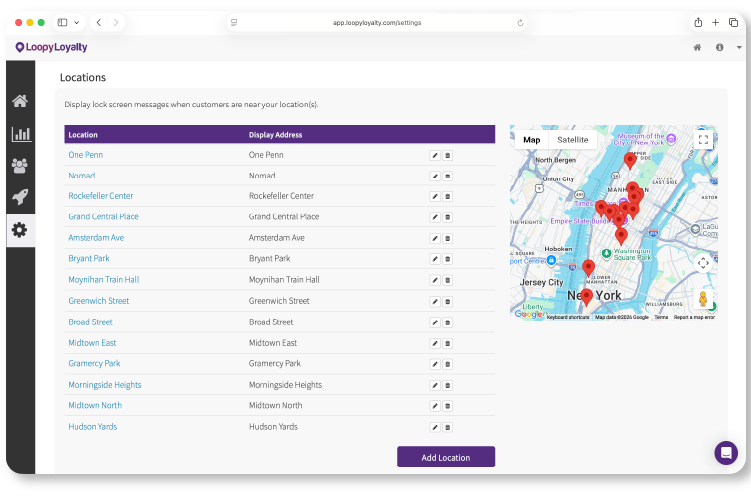
Task: Select the map pin in Upper West Side
Action: (630, 161)
